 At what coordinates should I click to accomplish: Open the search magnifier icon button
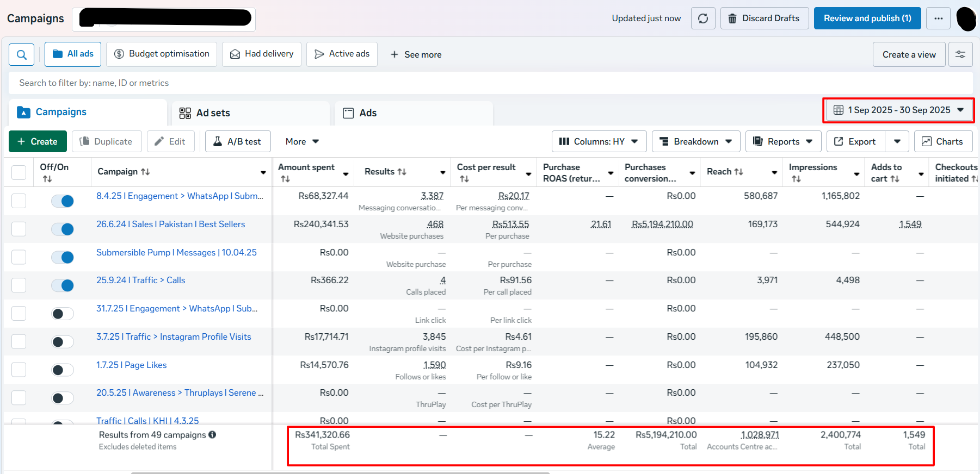22,54
